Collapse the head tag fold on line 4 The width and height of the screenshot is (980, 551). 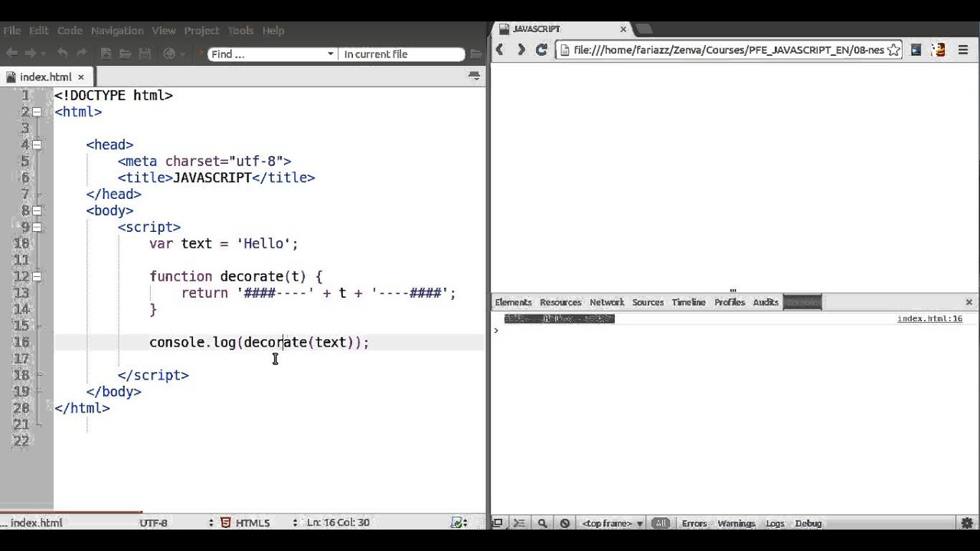tap(37, 145)
